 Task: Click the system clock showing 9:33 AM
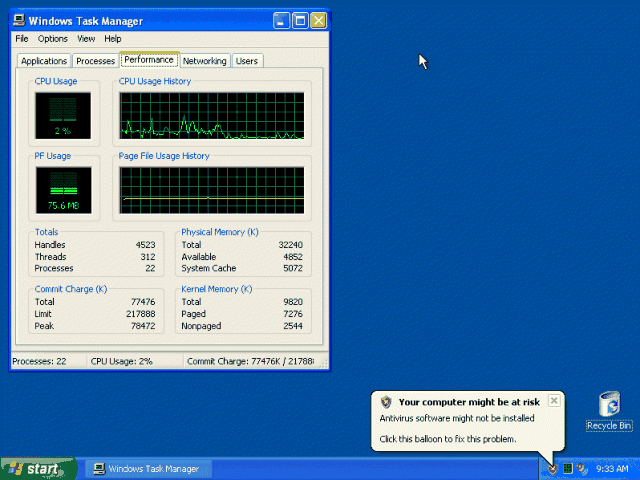pos(612,469)
